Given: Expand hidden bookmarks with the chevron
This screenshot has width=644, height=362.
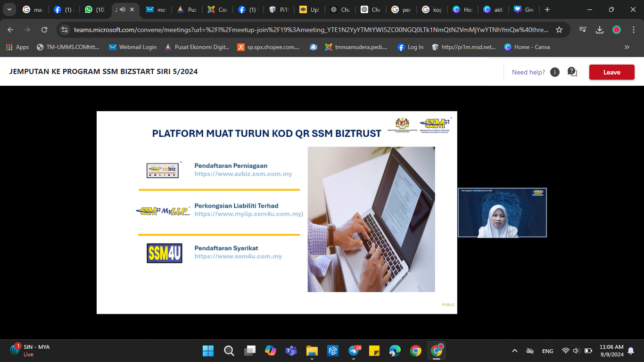Looking at the screenshot, I should tap(627, 47).
